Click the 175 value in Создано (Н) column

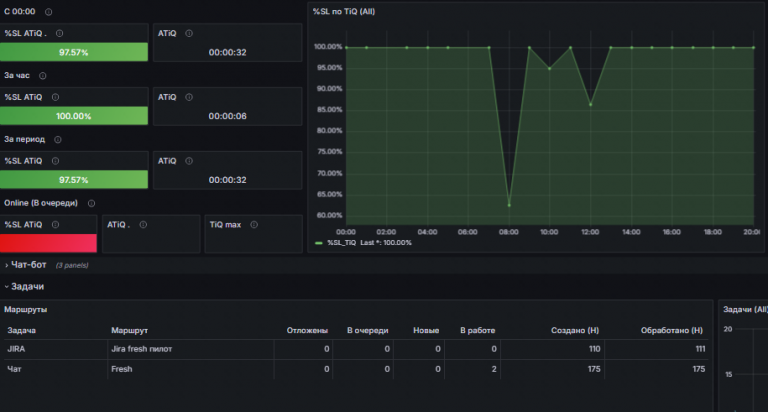click(x=594, y=369)
